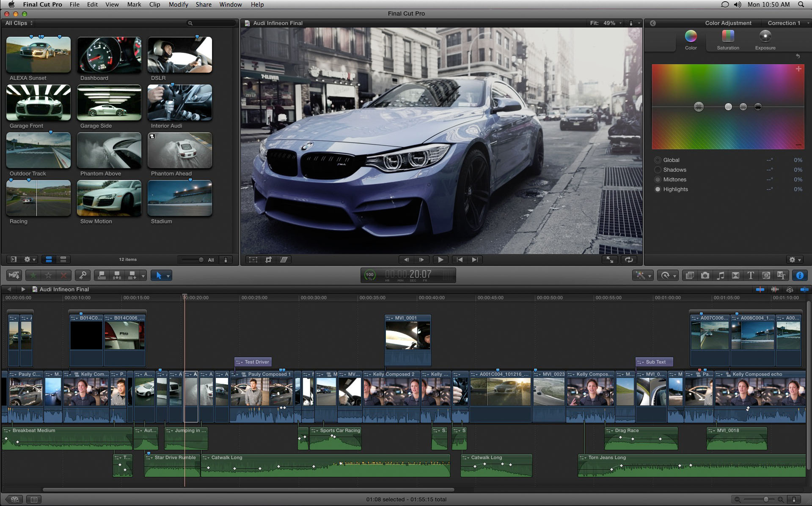Select the Crop tool in viewer
This screenshot has height=506, width=812.
coord(268,260)
